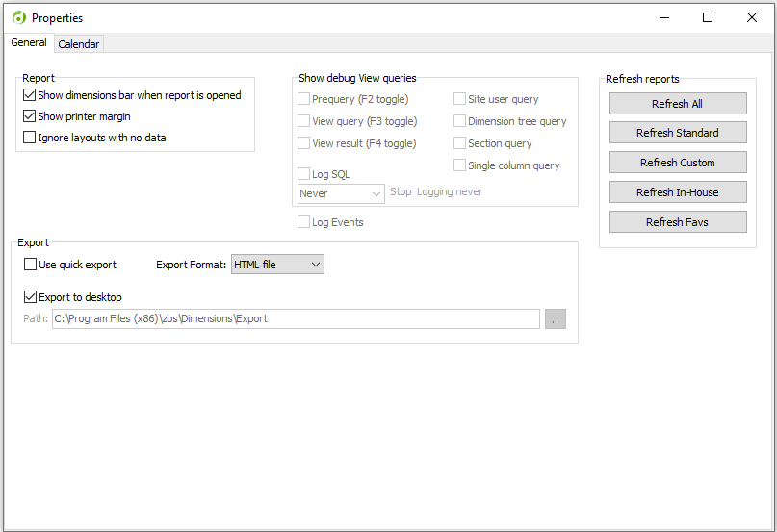Select the General tab
This screenshot has width=777, height=532.
pyautogui.click(x=29, y=43)
